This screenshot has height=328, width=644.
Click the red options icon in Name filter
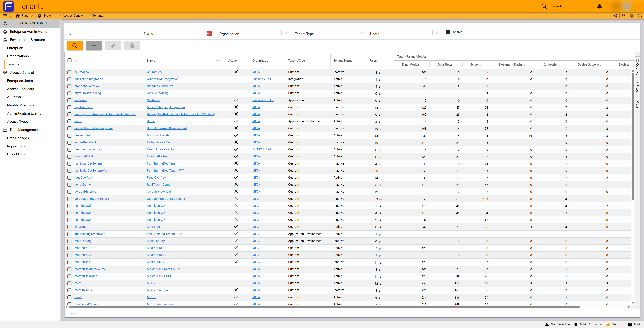[x=209, y=33]
